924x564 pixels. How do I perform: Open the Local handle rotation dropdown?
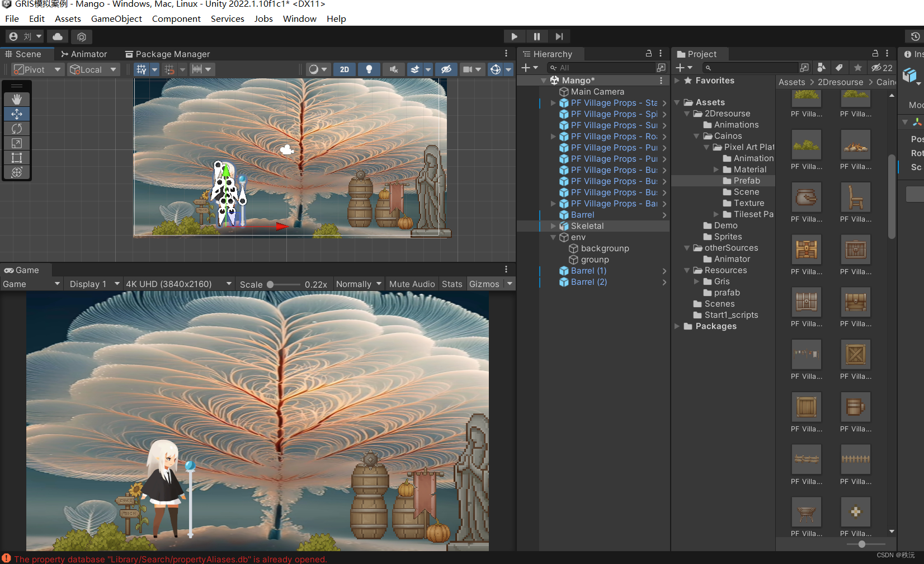(x=93, y=69)
